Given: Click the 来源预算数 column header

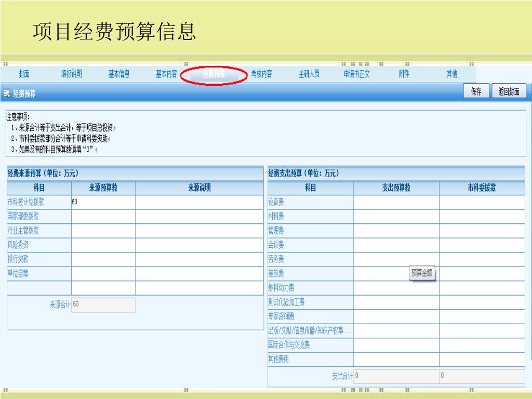Looking at the screenshot, I should [x=103, y=188].
